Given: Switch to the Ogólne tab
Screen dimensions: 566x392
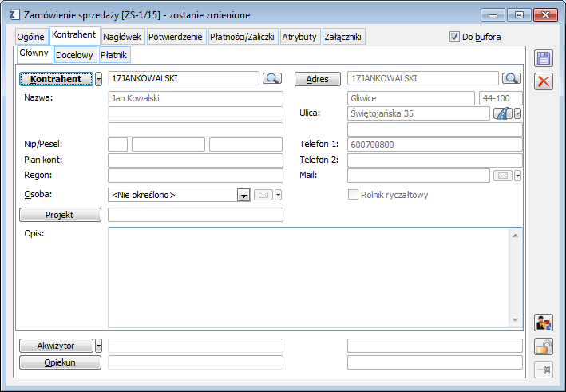Looking at the screenshot, I should (x=30, y=37).
